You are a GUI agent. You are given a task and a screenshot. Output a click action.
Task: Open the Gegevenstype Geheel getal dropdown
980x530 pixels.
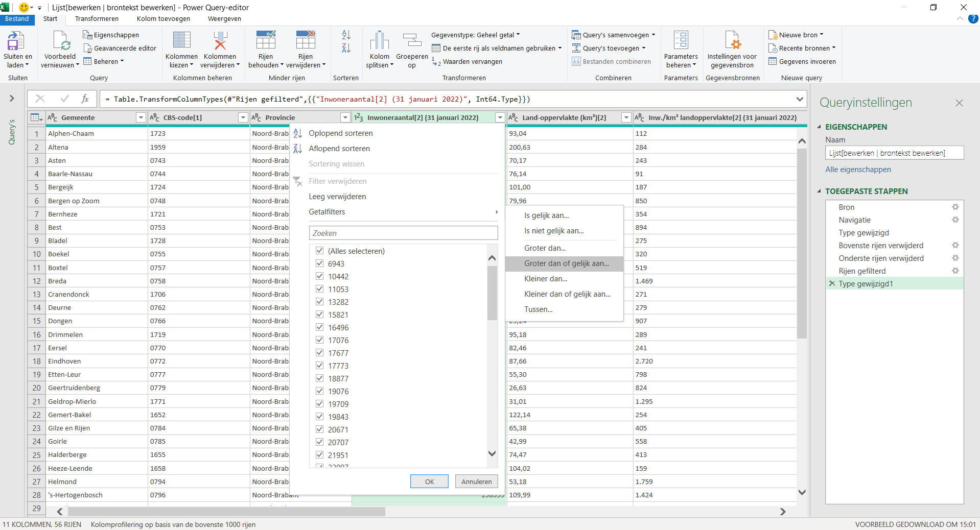(x=518, y=35)
